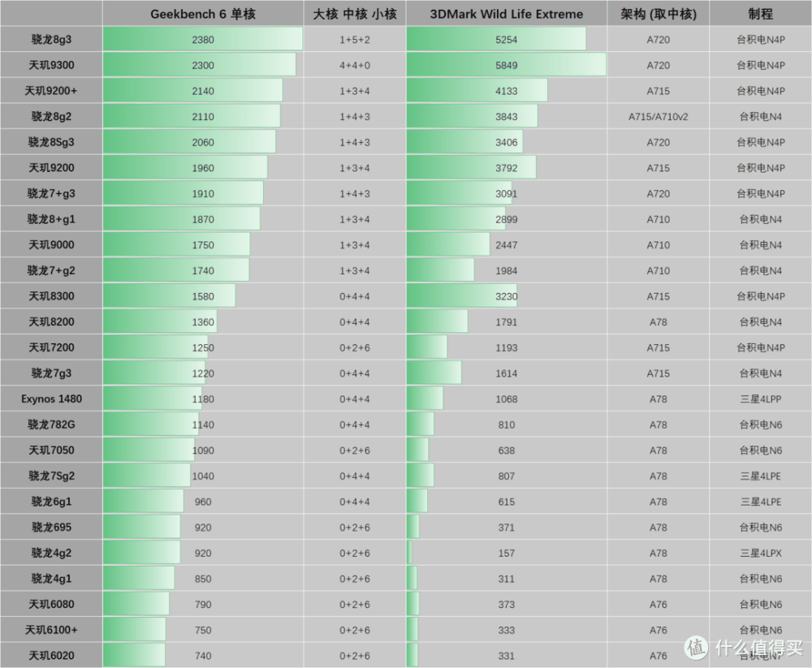Select the 大核 中核 小核 column header
Screen dimensions: 812x668
(x=355, y=14)
